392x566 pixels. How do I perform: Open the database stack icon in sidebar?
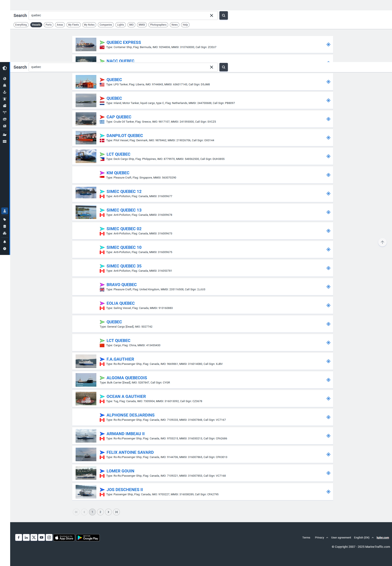[x=5, y=226]
